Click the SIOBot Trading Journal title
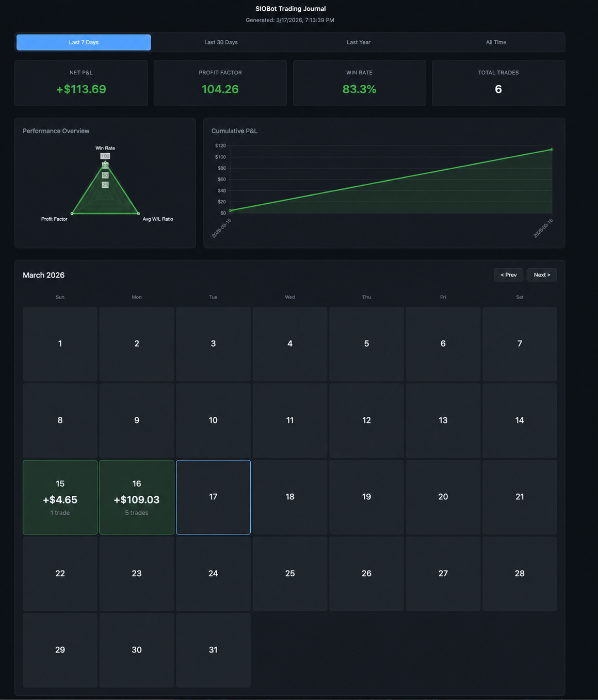This screenshot has height=700, width=598. click(290, 9)
